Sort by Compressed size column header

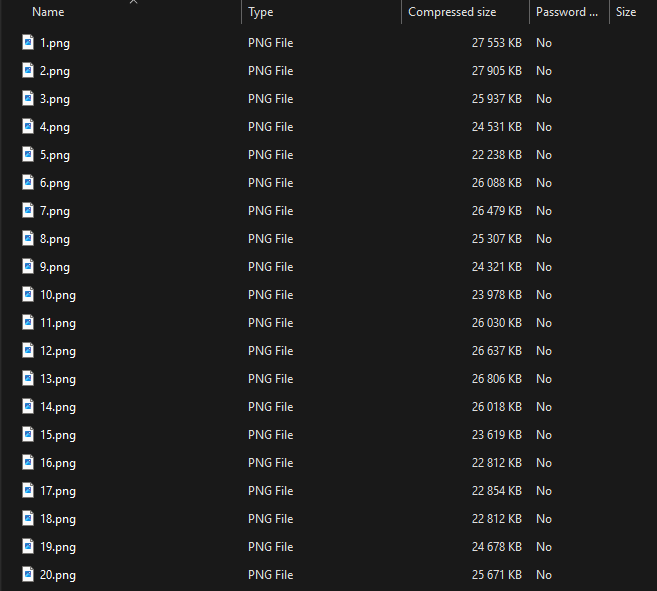click(x=452, y=12)
